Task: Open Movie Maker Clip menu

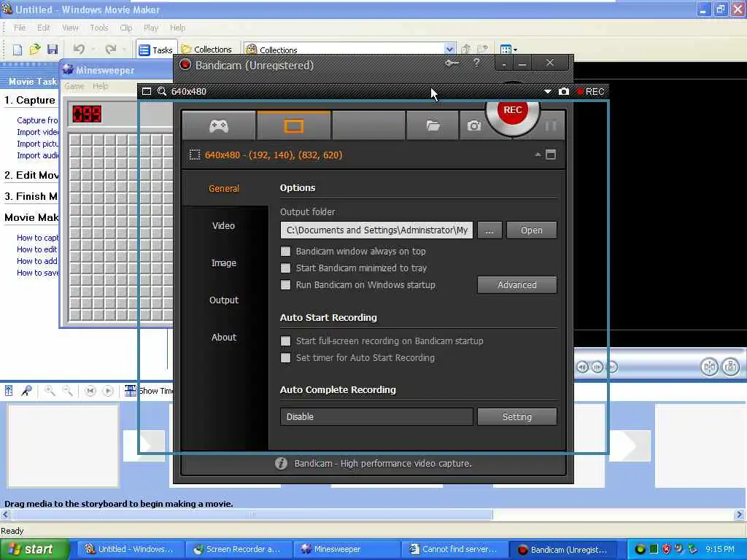Action: (125, 28)
